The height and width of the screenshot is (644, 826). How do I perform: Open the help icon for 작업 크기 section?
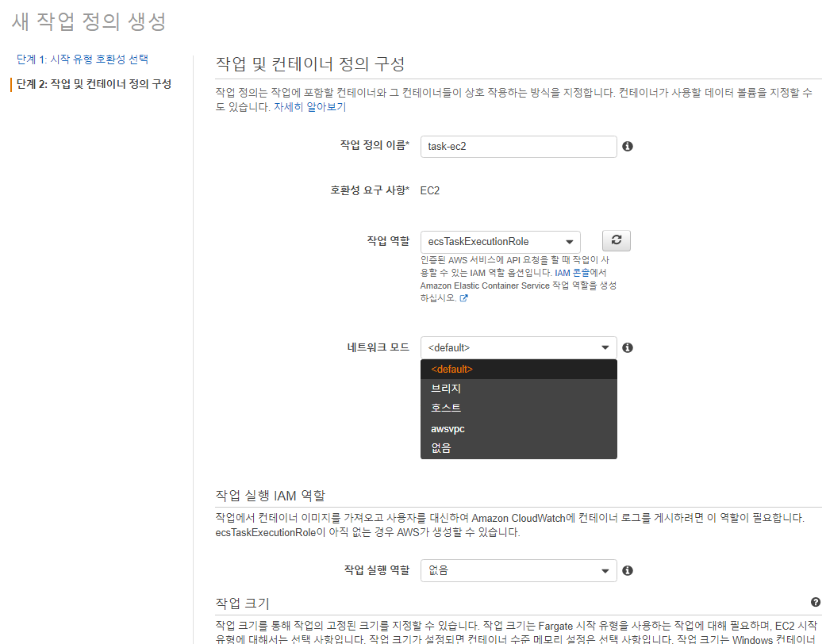pos(816,603)
